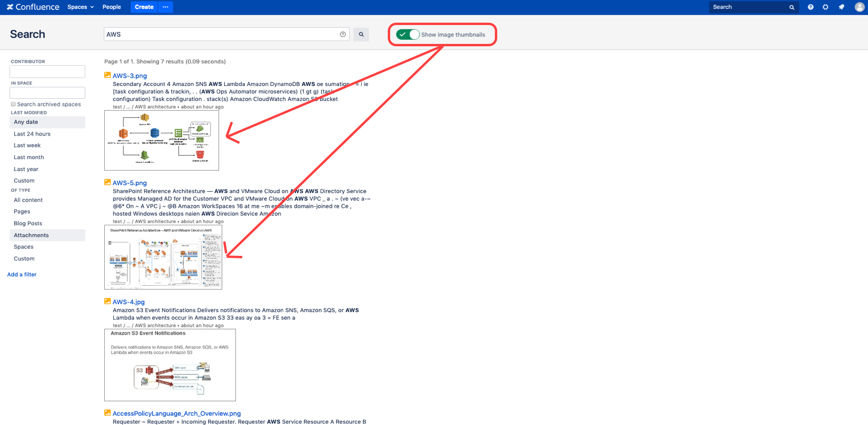Filter by Last year
Image resolution: width=868 pixels, height=425 pixels.
pos(26,169)
